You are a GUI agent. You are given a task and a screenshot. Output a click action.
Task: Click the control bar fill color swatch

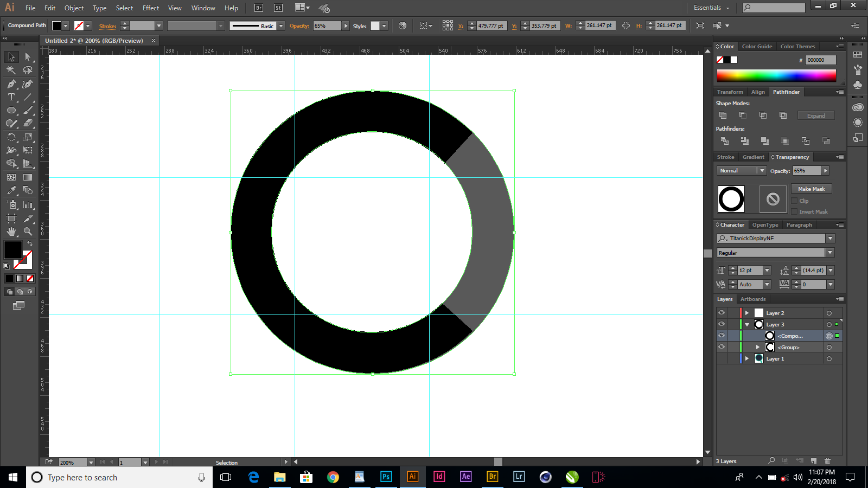[x=56, y=26]
